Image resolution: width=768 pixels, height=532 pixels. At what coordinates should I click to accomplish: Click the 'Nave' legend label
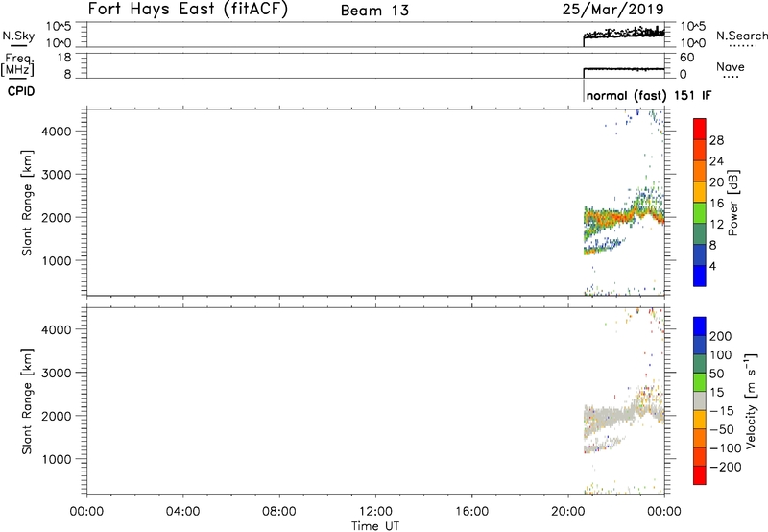pyautogui.click(x=731, y=67)
